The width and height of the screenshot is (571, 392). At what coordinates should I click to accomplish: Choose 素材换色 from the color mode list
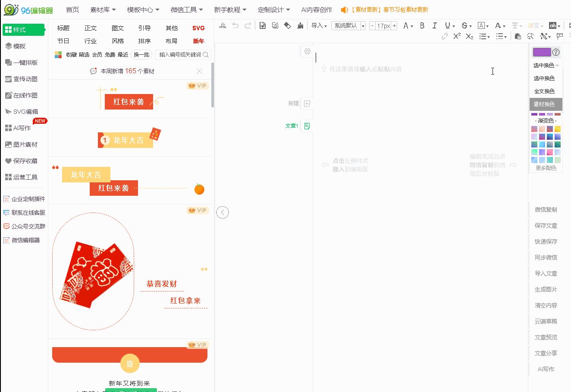(544, 104)
